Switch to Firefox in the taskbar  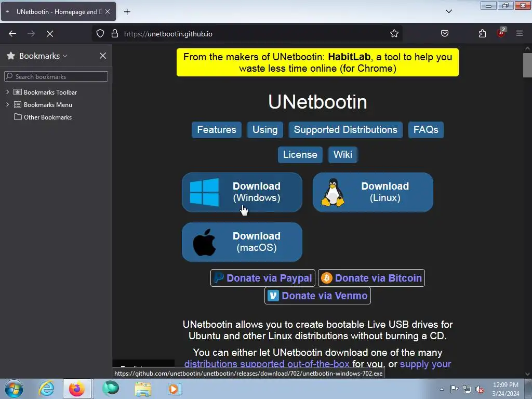[x=77, y=389]
